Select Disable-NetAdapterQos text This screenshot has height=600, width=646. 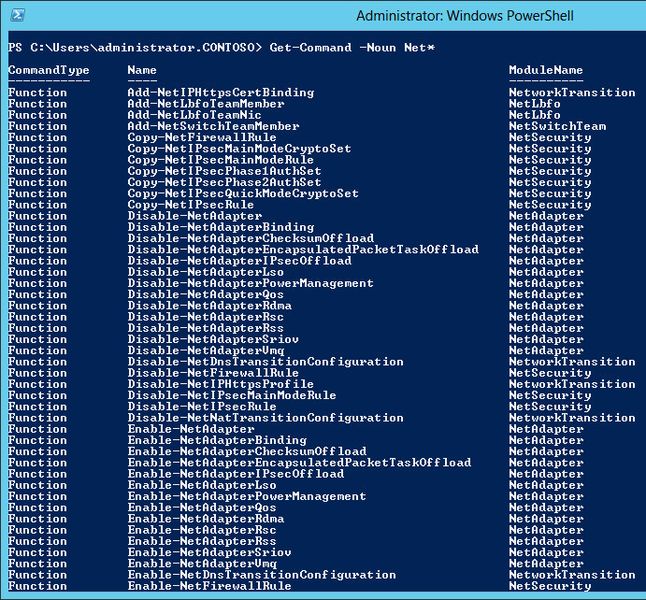pos(206,294)
